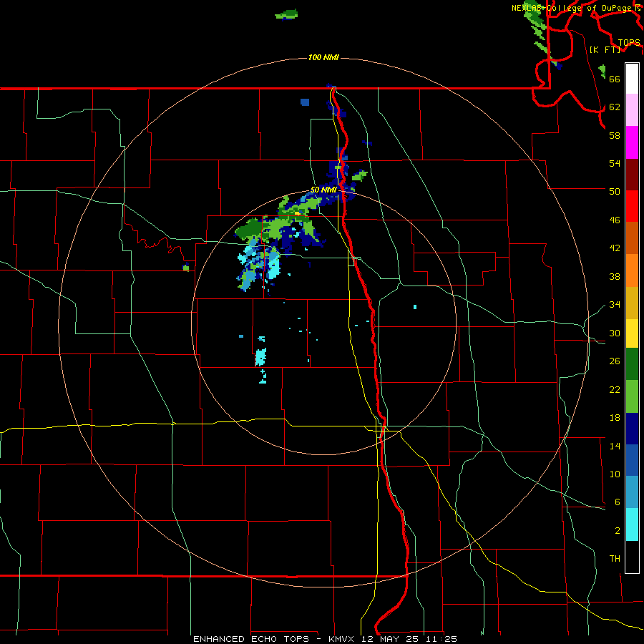The height and width of the screenshot is (644, 644).
Task: Click the small cyan square echo east of the river
Action: (x=415, y=307)
